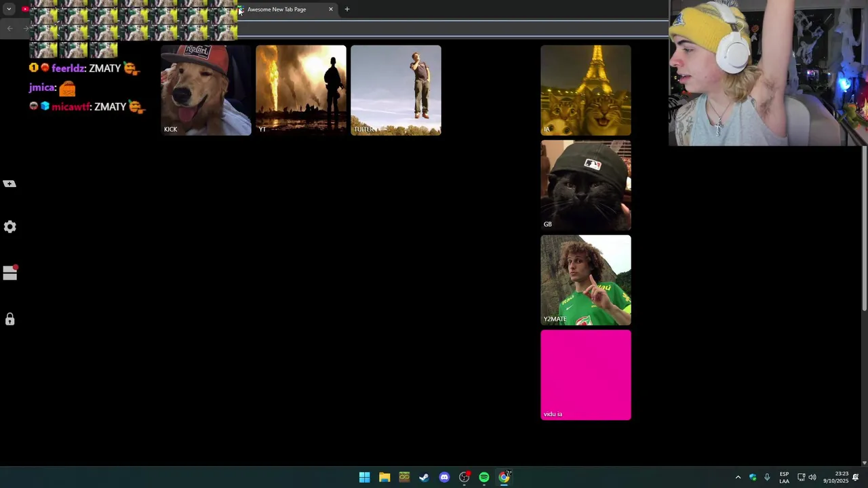Open File Explorer from taskbar
This screenshot has height=488, width=868.
384,477
